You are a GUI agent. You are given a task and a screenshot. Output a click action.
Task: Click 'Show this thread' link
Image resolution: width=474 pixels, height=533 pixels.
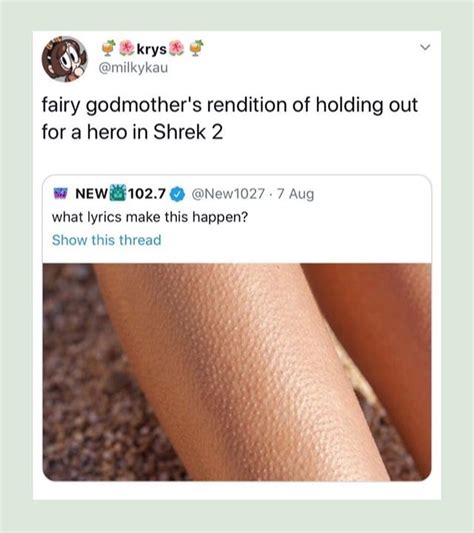pyautogui.click(x=106, y=240)
